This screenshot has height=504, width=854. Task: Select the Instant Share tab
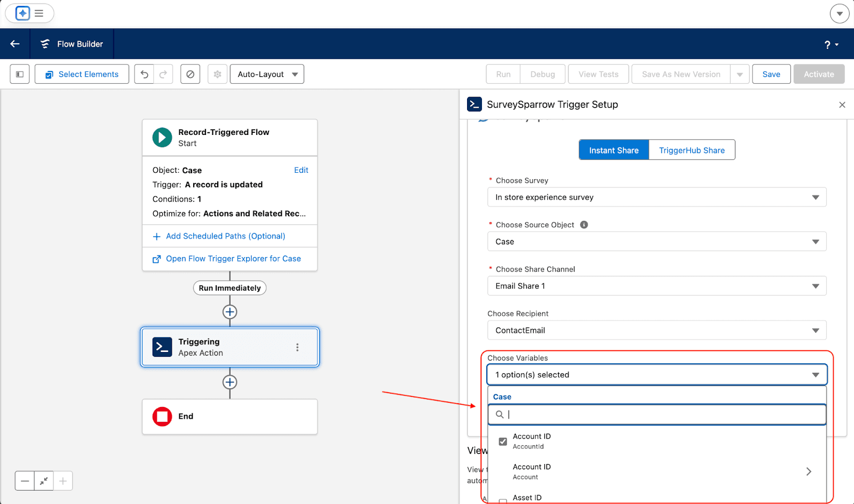614,150
